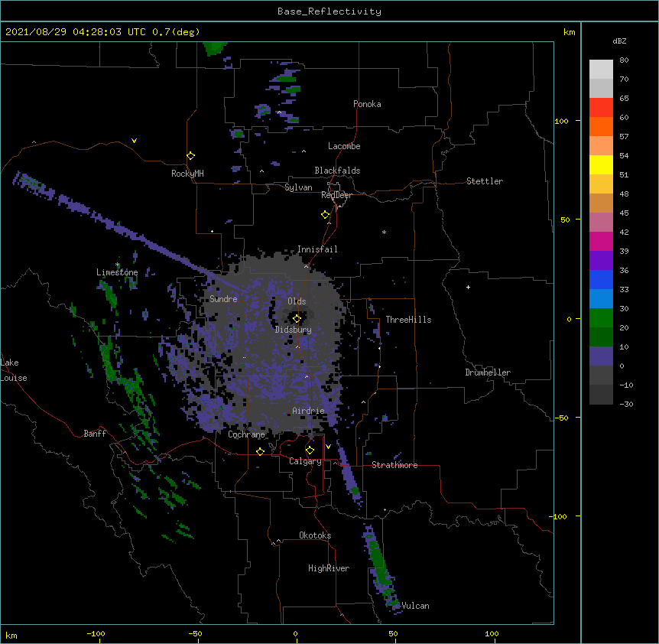Image resolution: width=659 pixels, height=644 pixels.
Task: Click the RedDeer city label
Action: (x=336, y=195)
